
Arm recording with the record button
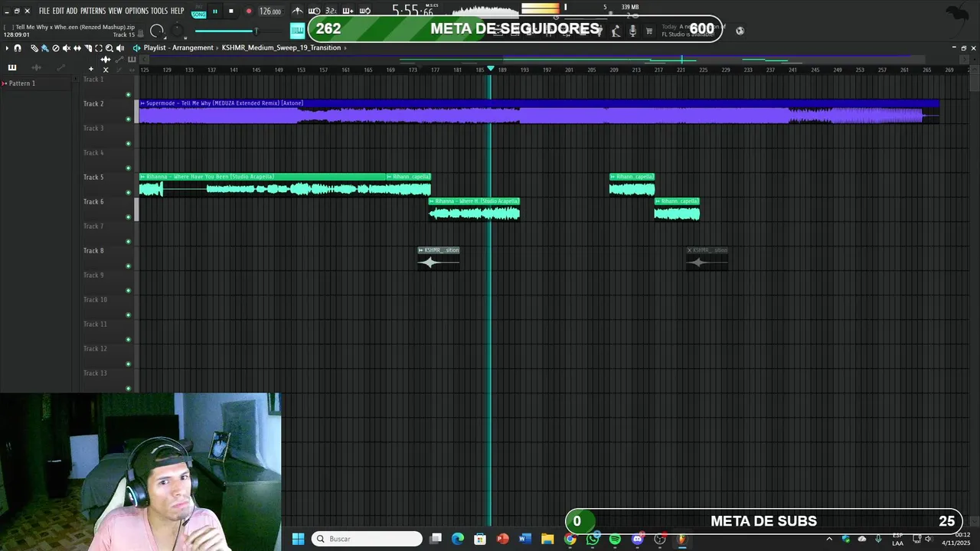[x=249, y=11]
